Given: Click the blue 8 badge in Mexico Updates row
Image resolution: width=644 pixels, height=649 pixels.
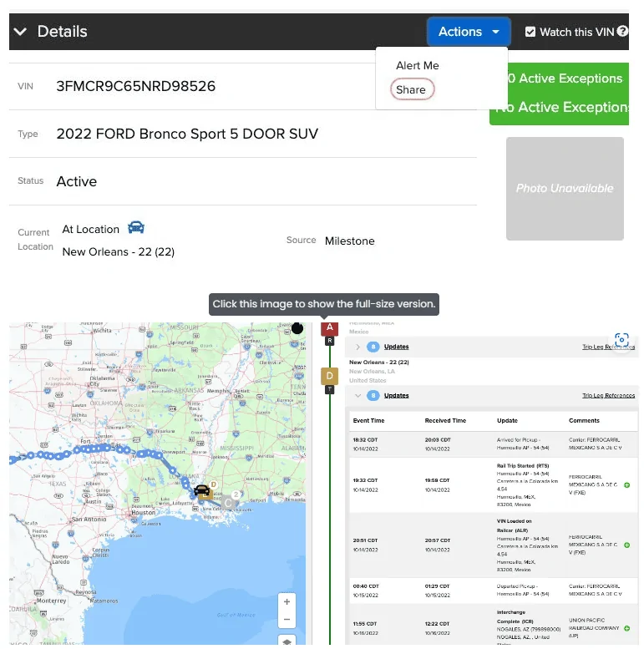Looking at the screenshot, I should (373, 347).
